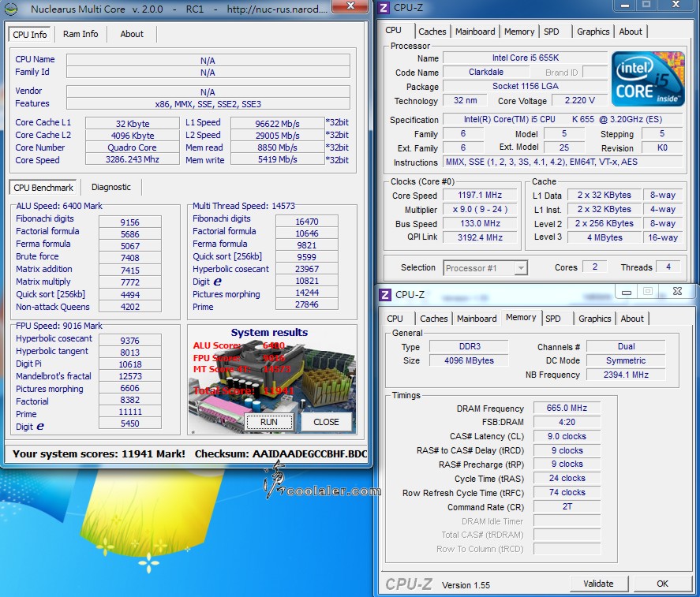The height and width of the screenshot is (597, 700).
Task: Click the Intel Core i5 logo badge
Action: coord(648,79)
